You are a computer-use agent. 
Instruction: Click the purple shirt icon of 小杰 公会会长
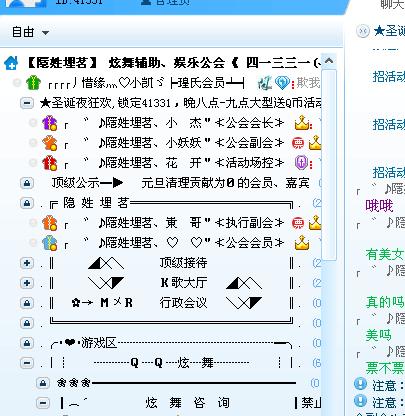(x=49, y=123)
